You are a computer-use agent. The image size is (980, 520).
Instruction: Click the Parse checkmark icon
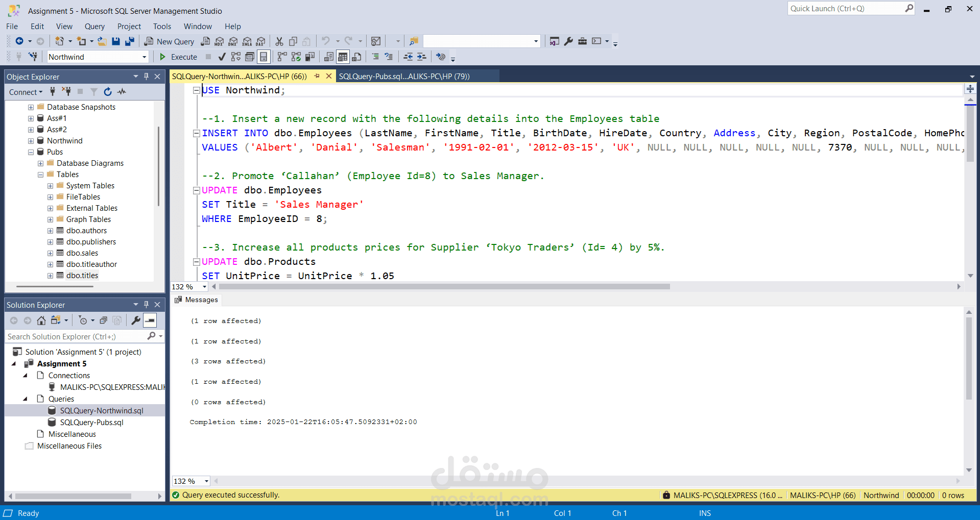222,57
